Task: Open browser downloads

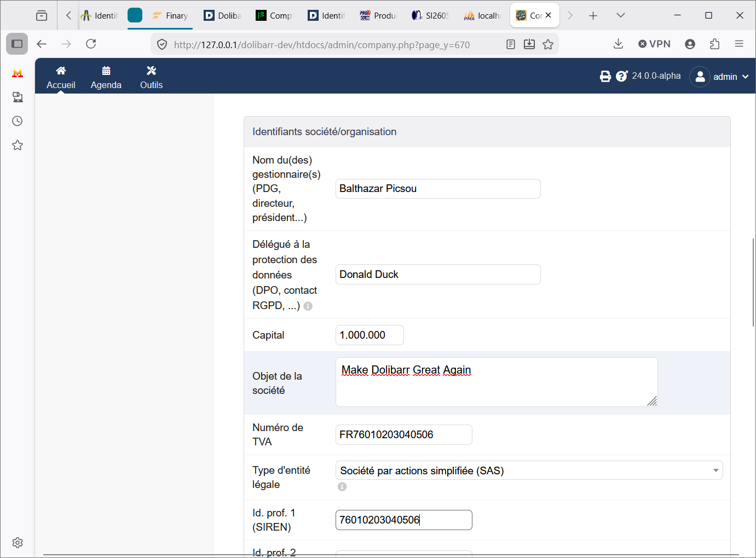Action: tap(618, 44)
